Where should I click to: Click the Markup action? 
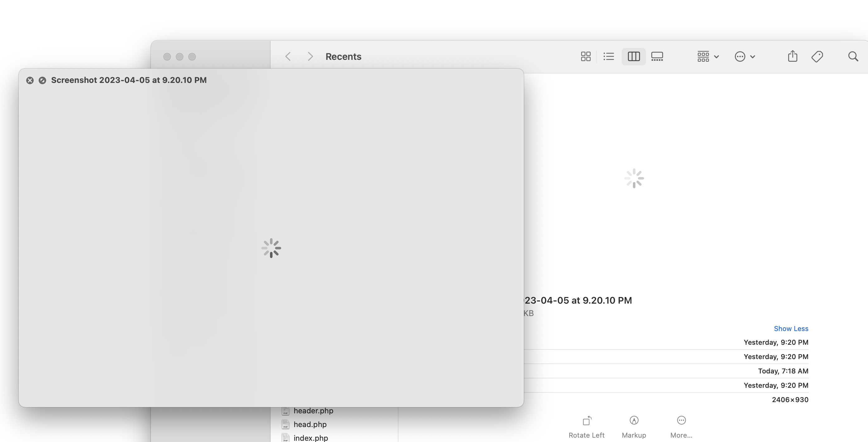[x=634, y=426]
